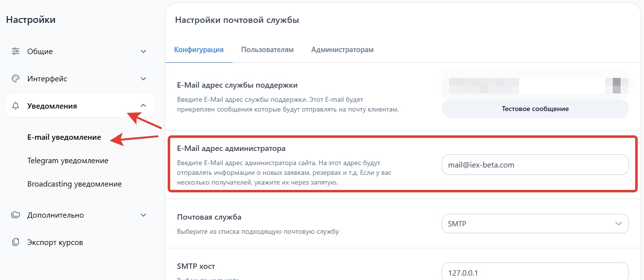Open Telegram уведомление settings
This screenshot has height=280, width=644.
[68, 160]
